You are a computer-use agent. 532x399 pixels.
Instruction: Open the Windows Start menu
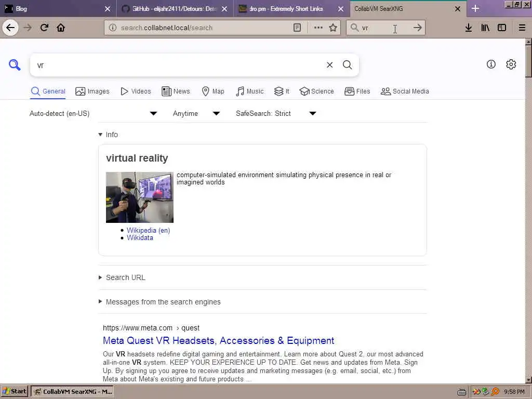point(15,392)
